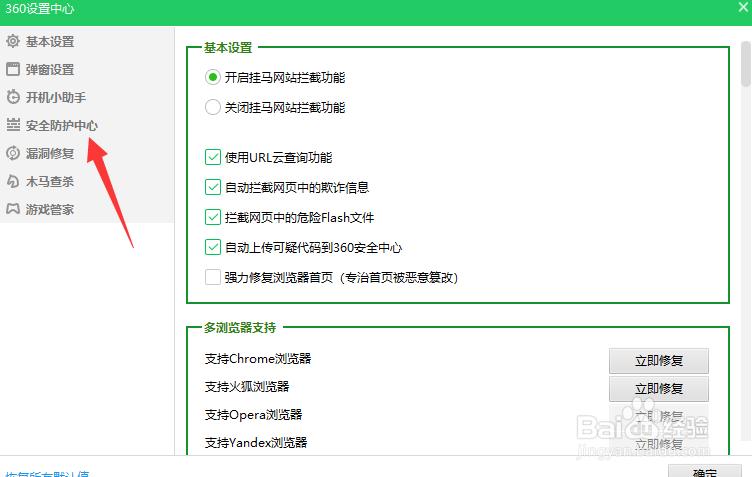Screen dimensions: 752x477
Task: Click the 360设置中心 title text
Action: [40, 9]
